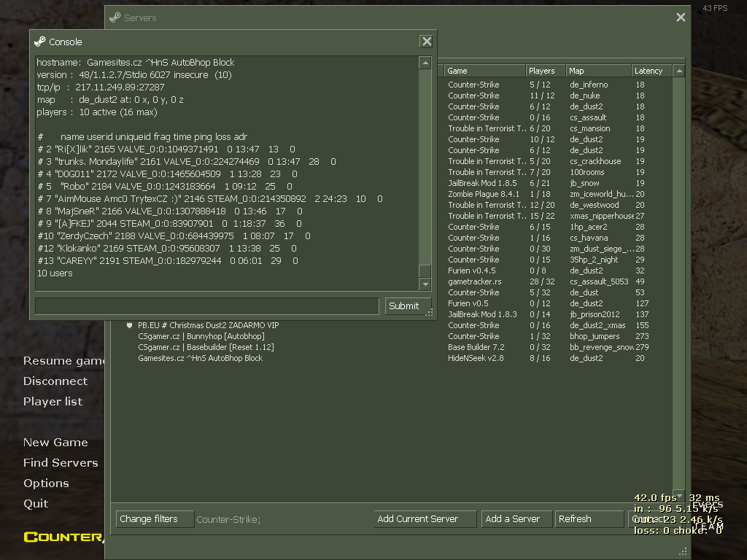Click the Change filters button

(154, 519)
